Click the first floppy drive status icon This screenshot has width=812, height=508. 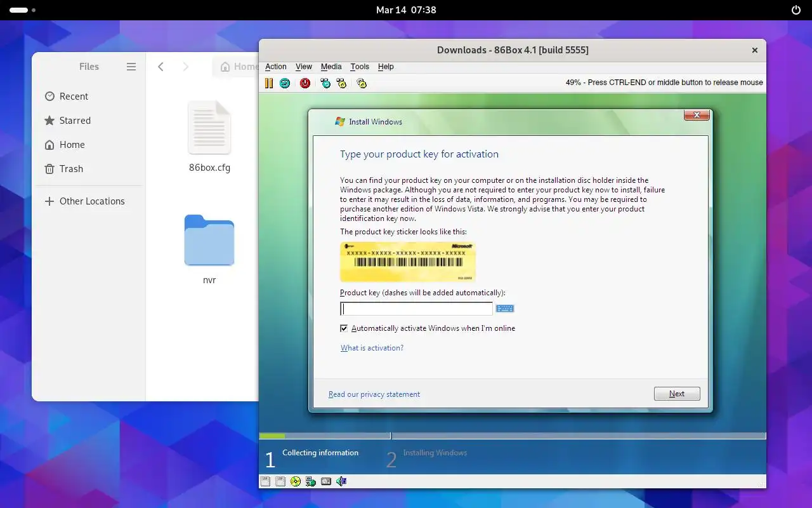tap(265, 481)
